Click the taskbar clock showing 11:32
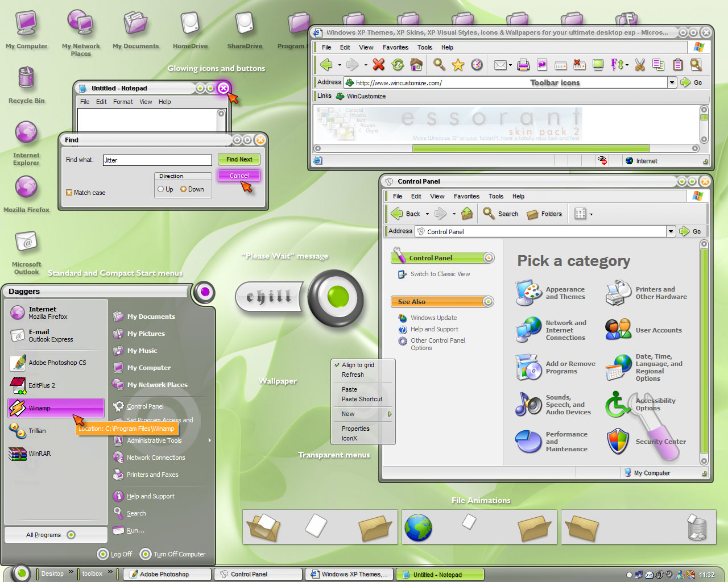 [706, 575]
